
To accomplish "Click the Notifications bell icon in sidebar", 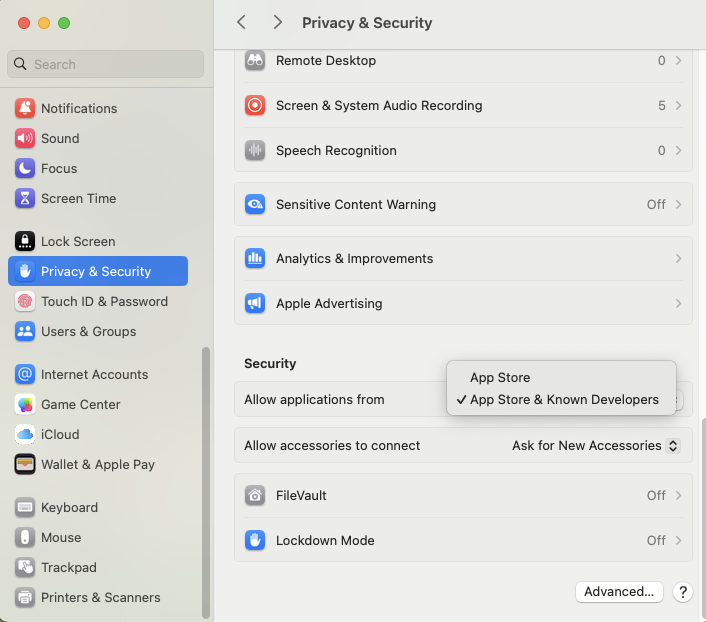I will (x=25, y=108).
